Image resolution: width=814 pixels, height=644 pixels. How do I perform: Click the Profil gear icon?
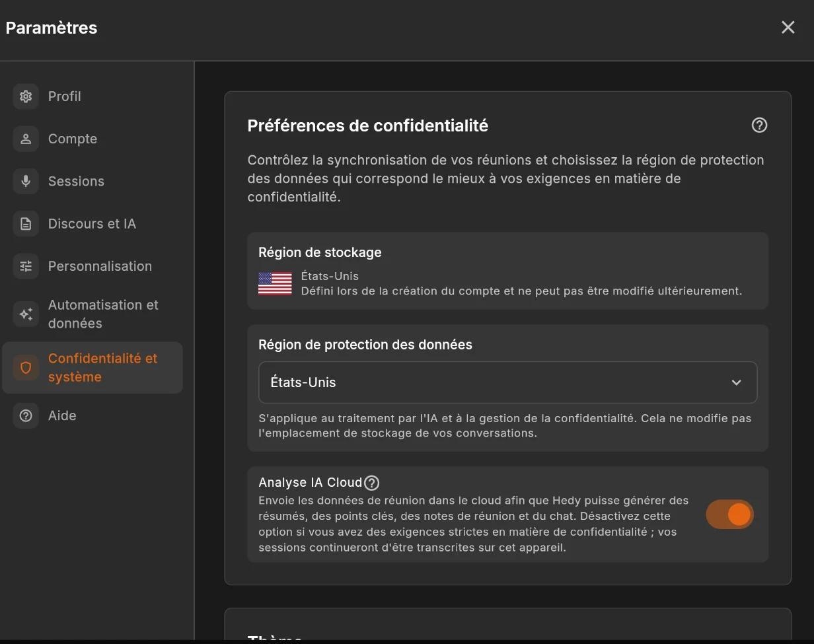point(26,96)
